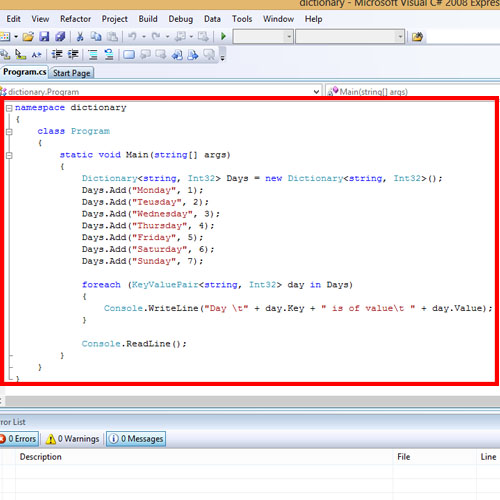Image resolution: width=500 pixels, height=500 pixels.
Task: Open text editor toolbar overflow options
Action: [x=223, y=55]
